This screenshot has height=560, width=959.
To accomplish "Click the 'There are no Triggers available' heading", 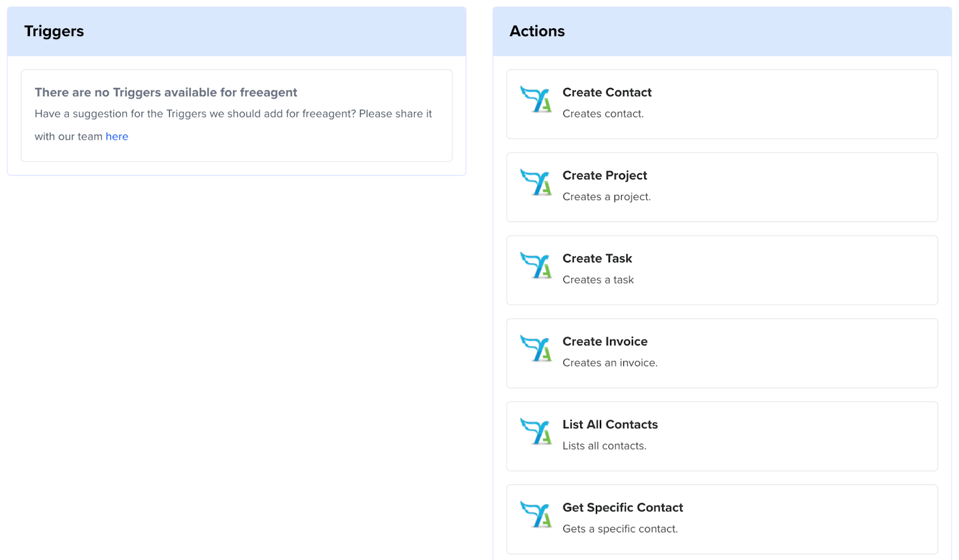I will coord(165,92).
